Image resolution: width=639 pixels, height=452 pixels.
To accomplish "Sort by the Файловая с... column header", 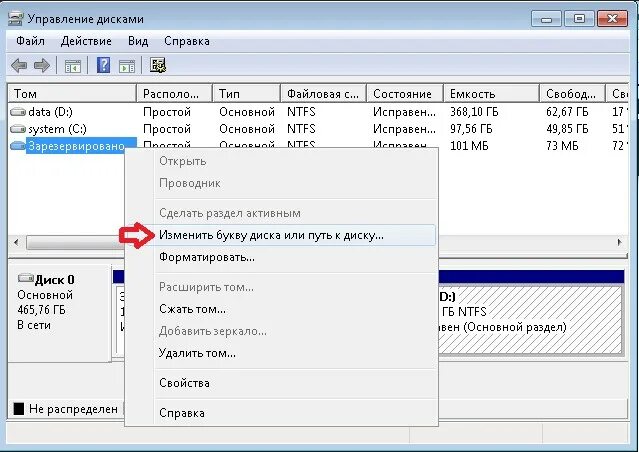I will pyautogui.click(x=324, y=93).
